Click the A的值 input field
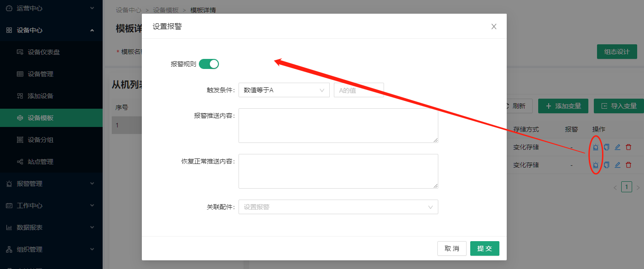The image size is (644, 269). click(358, 90)
